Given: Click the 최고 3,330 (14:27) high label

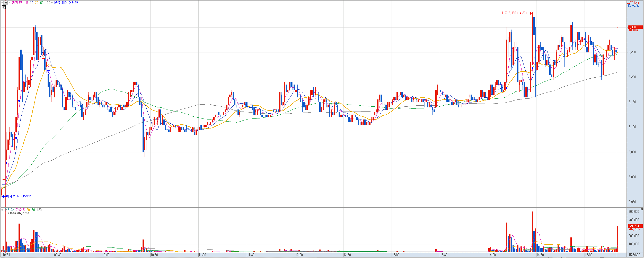Looking at the screenshot, I should (514, 13).
